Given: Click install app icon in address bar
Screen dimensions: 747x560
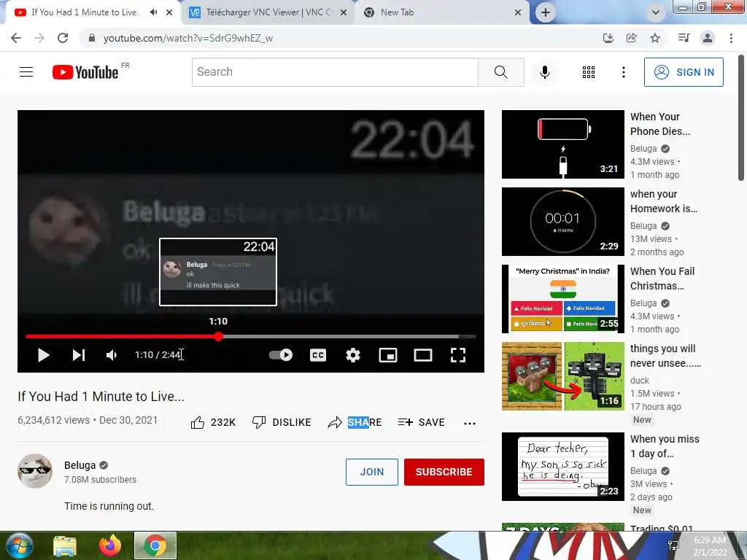Looking at the screenshot, I should [608, 38].
